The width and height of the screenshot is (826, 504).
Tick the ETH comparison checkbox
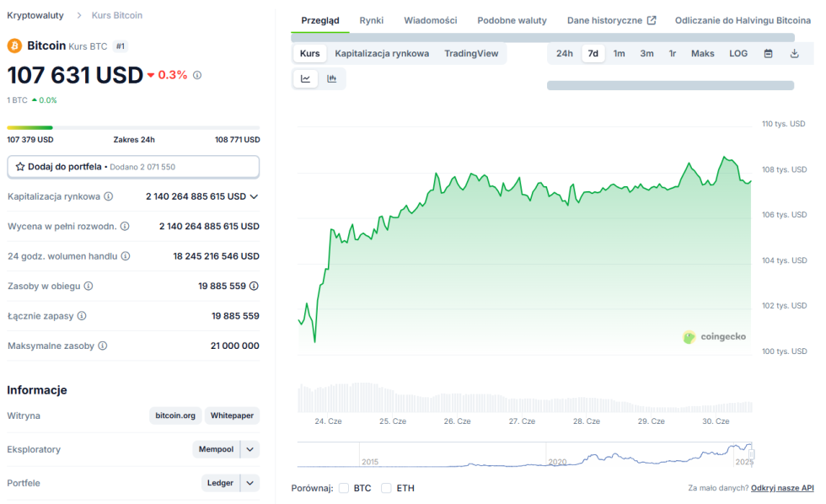point(386,488)
